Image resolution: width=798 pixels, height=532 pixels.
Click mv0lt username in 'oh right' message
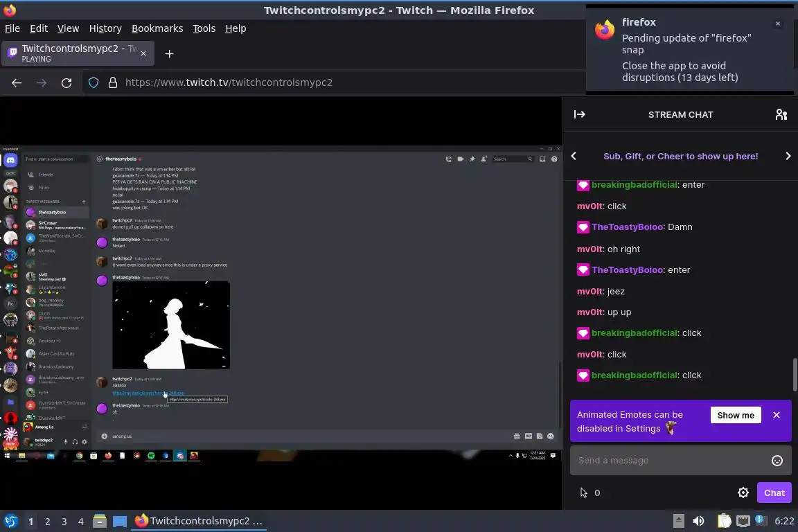pyautogui.click(x=590, y=249)
